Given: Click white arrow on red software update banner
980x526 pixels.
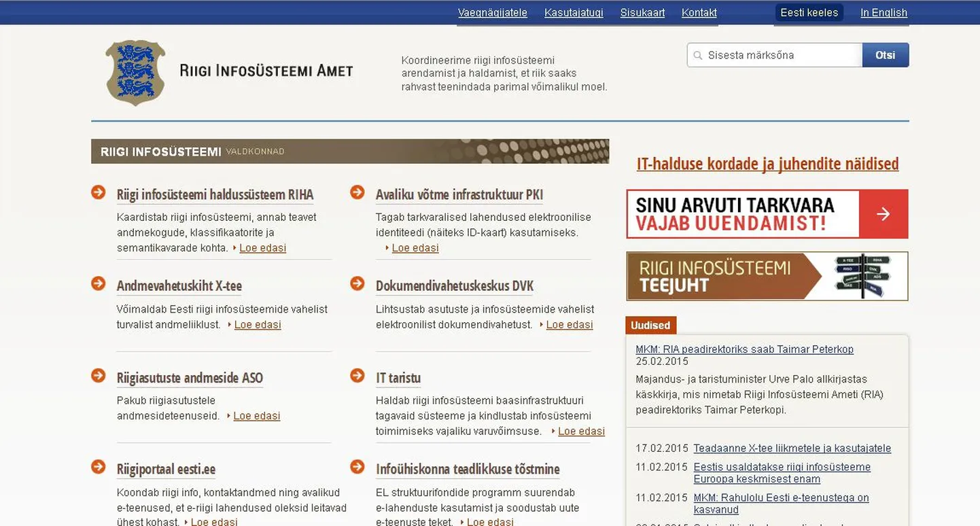Looking at the screenshot, I should [x=883, y=214].
